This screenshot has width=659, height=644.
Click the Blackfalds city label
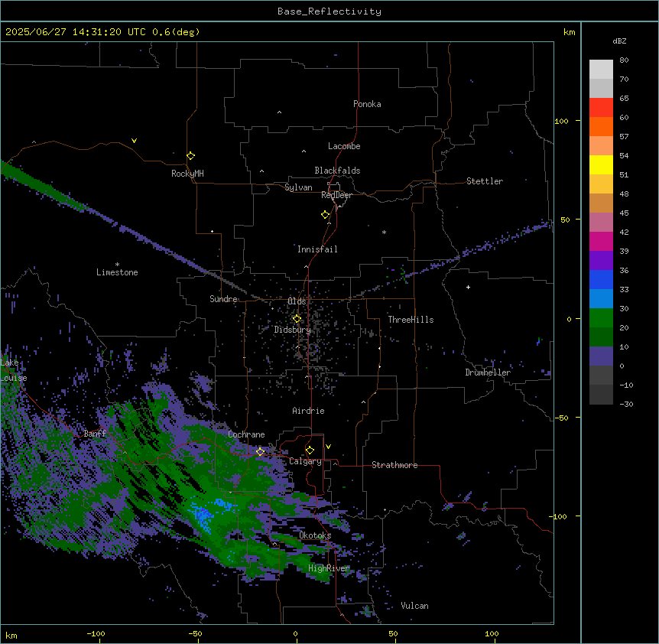337,171
